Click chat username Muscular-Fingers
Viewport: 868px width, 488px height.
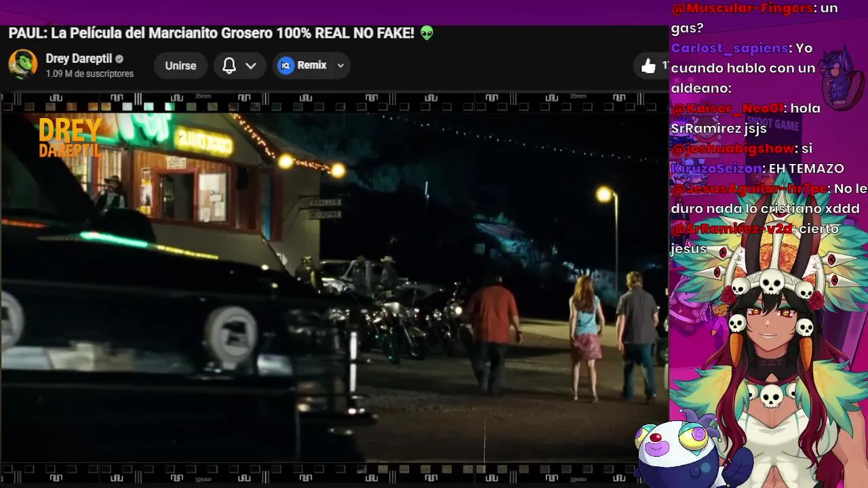(742, 8)
